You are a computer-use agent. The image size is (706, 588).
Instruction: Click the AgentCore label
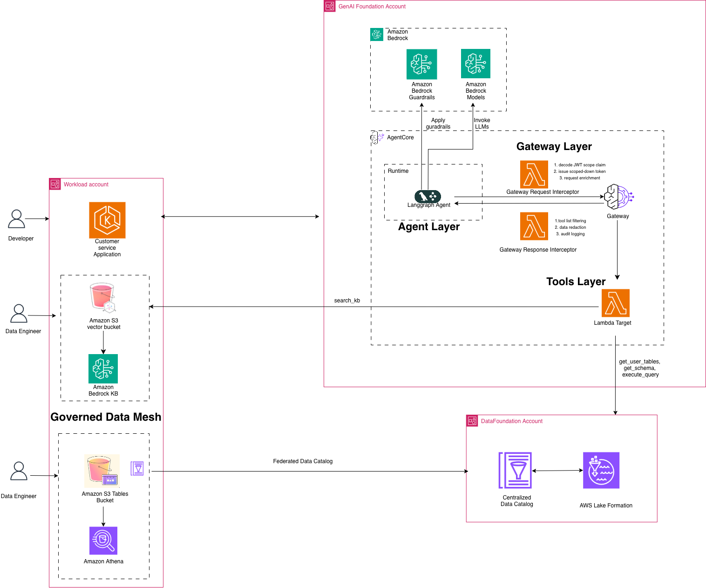(x=401, y=137)
